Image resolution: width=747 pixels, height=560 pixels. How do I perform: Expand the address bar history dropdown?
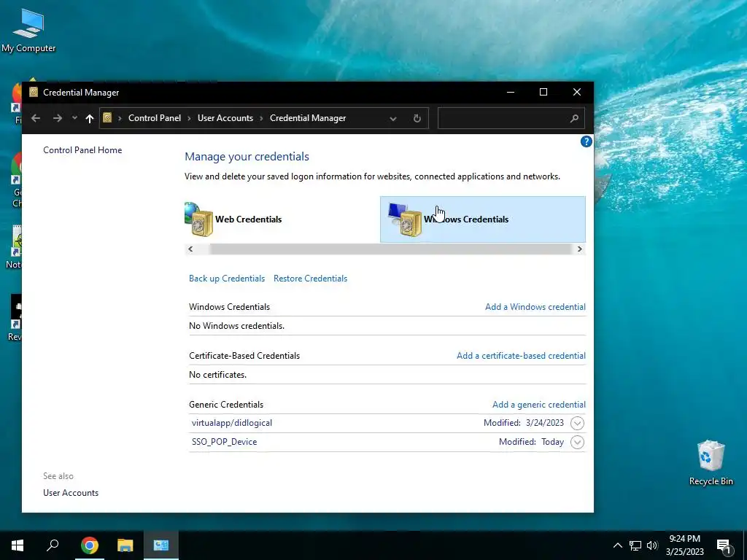[x=393, y=119]
